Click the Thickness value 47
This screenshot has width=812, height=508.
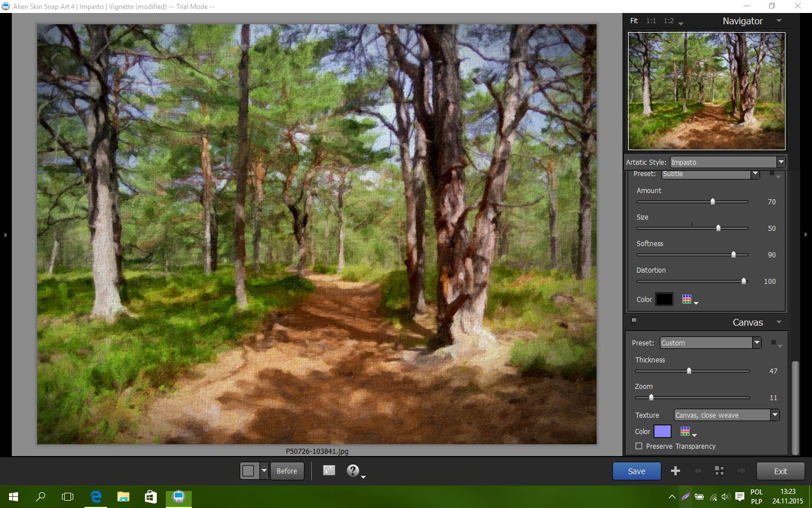point(773,371)
